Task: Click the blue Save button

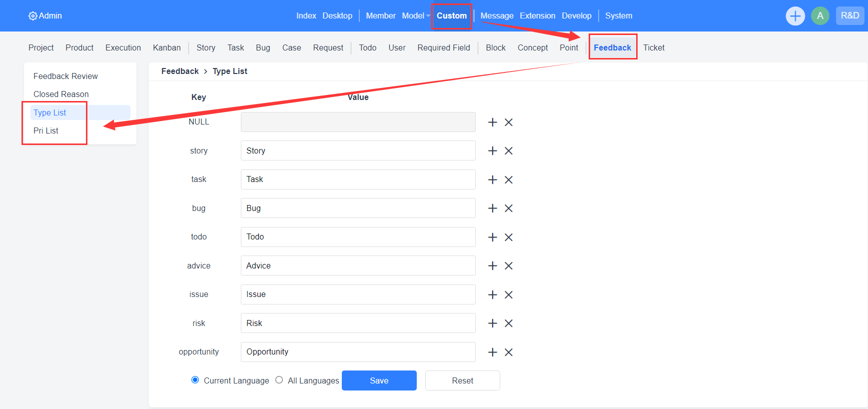Action: pyautogui.click(x=379, y=380)
